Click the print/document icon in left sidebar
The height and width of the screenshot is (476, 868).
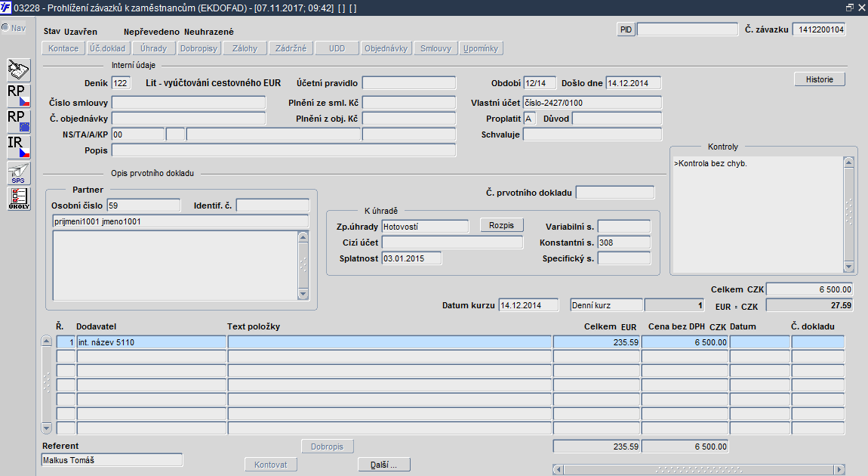click(x=19, y=70)
